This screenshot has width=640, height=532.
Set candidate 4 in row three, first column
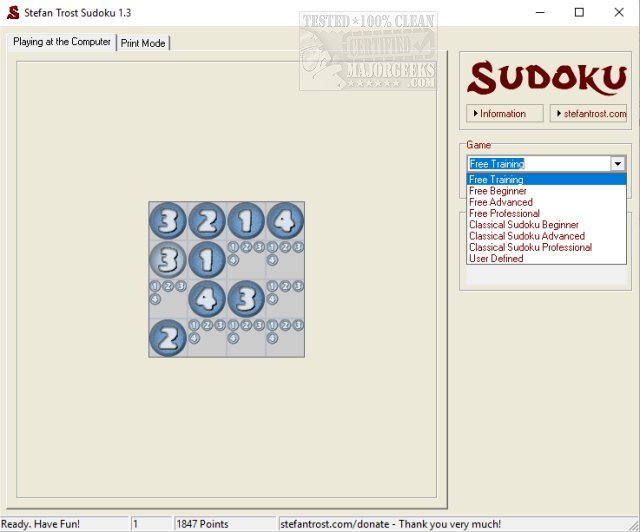pyautogui.click(x=155, y=299)
